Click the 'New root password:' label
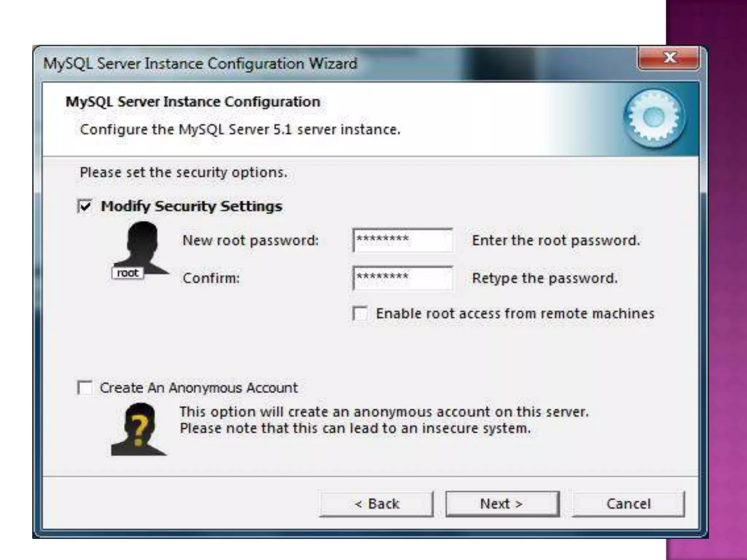This screenshot has height=560, width=747. pyautogui.click(x=251, y=240)
